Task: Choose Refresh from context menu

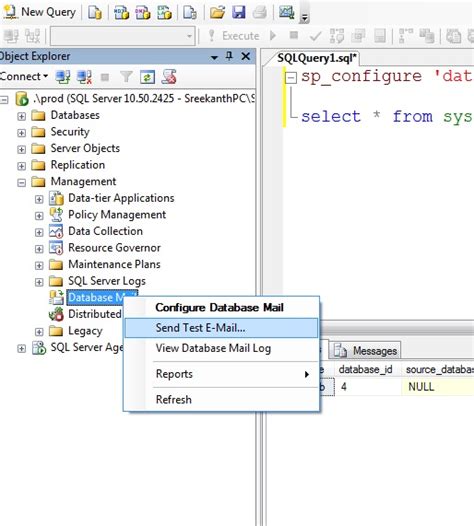Action: [221, 400]
